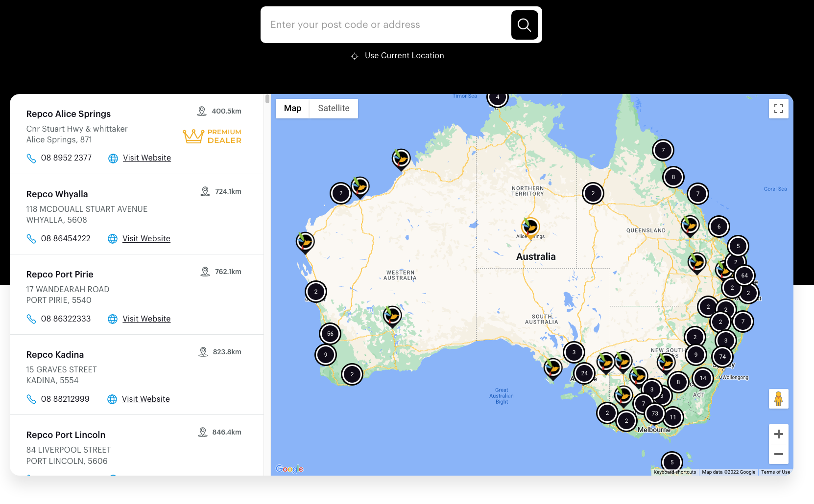Call Repco Port Pirie number 08 86322333
The image size is (814, 504).
66,319
